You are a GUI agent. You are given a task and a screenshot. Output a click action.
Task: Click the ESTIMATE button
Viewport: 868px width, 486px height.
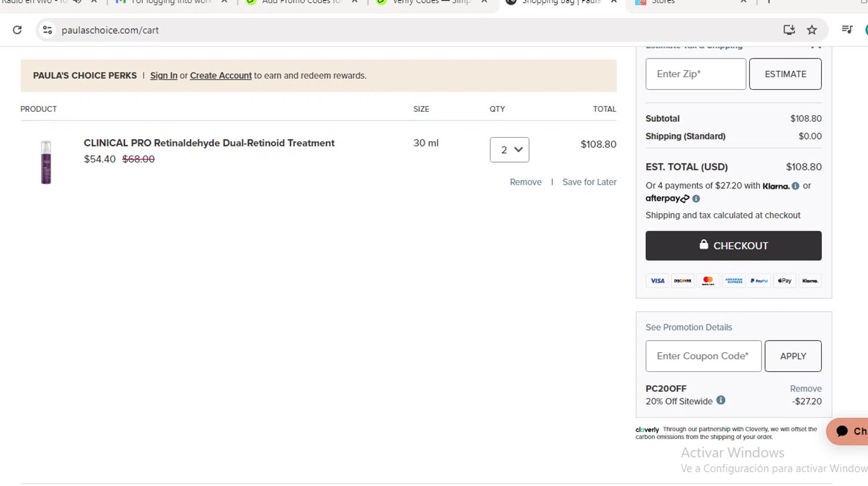tap(785, 74)
